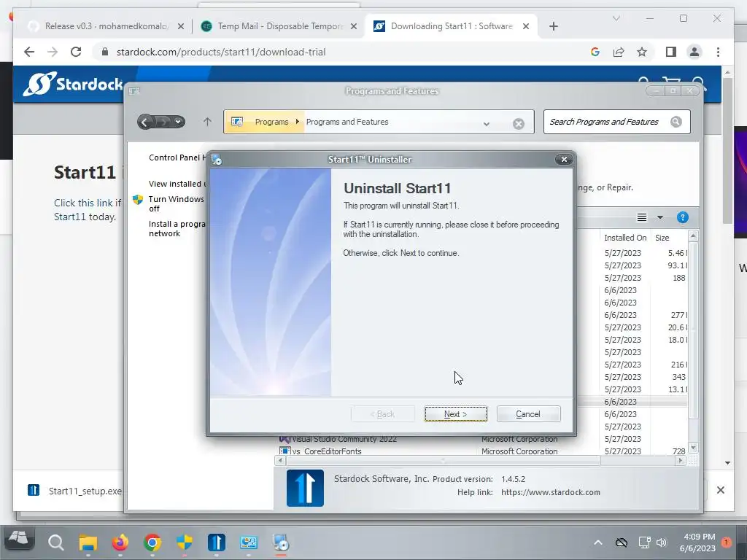Click the address bar clear/stop icon
This screenshot has height=560, width=747.
click(519, 124)
